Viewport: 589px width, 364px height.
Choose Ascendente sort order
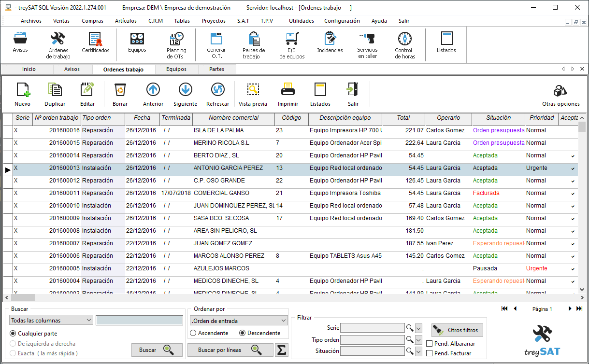(193, 333)
